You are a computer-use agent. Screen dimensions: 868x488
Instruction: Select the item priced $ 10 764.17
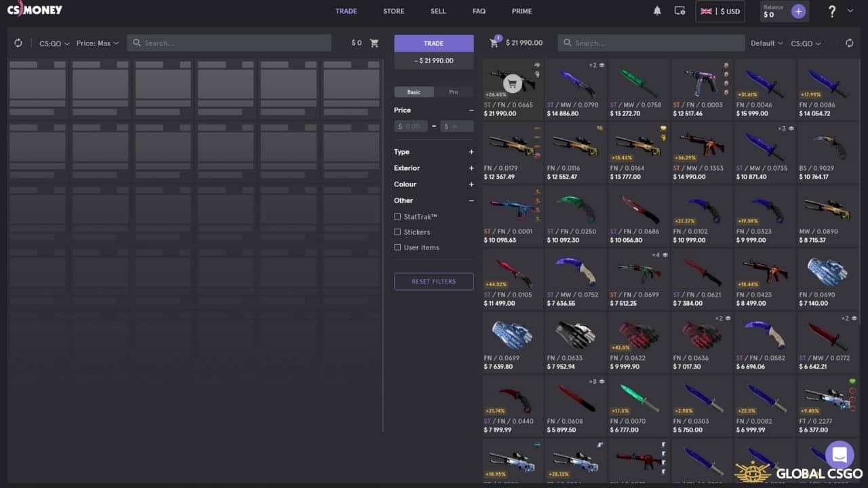tap(827, 152)
